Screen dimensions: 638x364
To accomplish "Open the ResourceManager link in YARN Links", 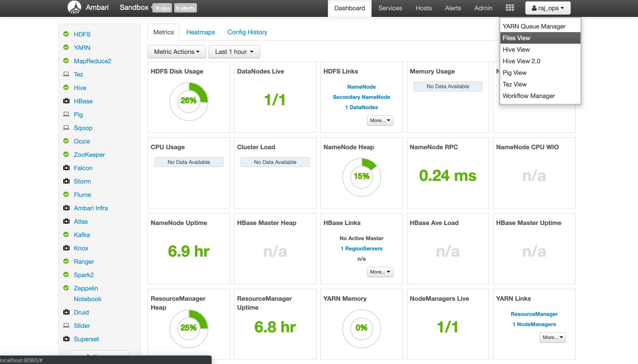I will 534,314.
